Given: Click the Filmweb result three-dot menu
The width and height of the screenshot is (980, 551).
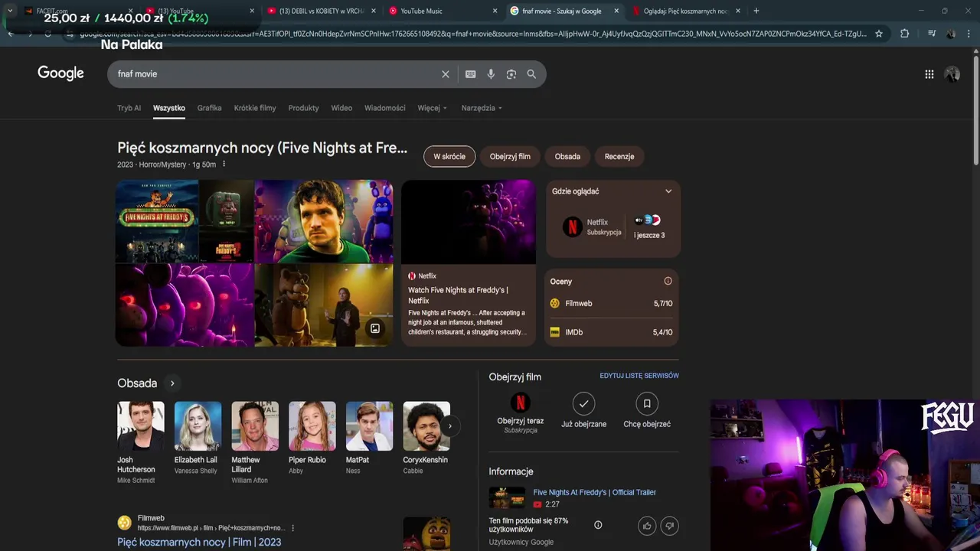Looking at the screenshot, I should click(x=292, y=528).
